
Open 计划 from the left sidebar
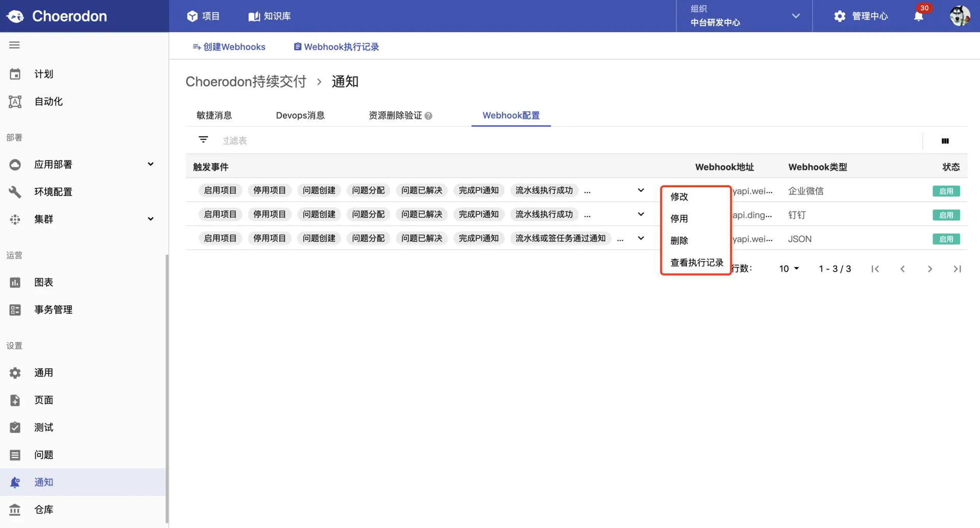click(x=43, y=74)
